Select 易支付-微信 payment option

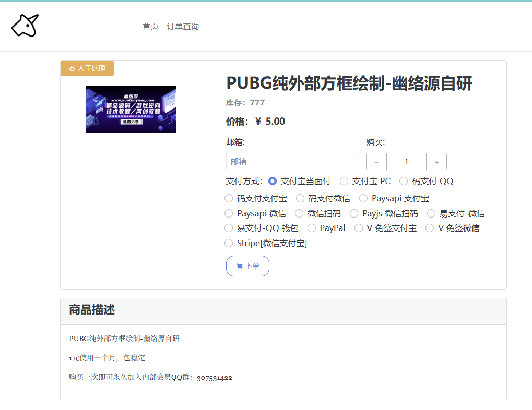pos(431,213)
